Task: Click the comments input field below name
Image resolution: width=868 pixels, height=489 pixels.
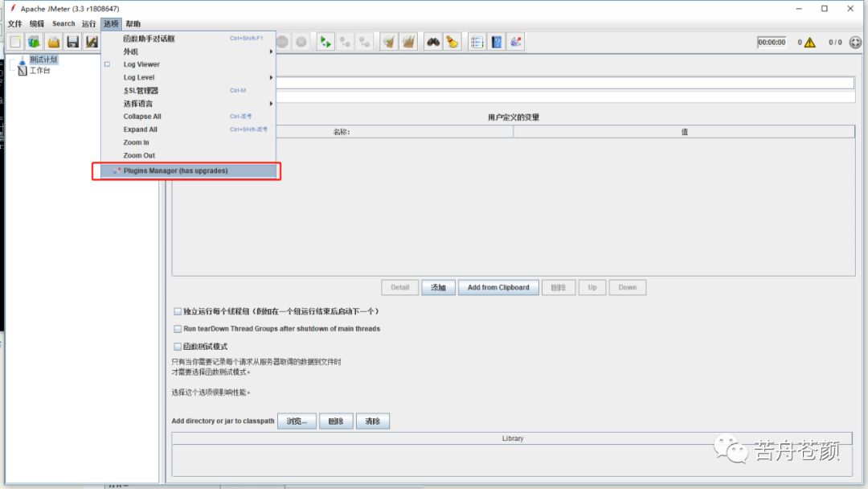Action: [565, 97]
